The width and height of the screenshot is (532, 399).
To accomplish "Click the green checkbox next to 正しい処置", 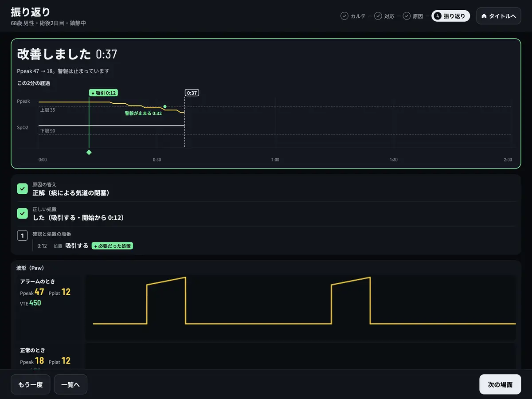I will pyautogui.click(x=22, y=214).
